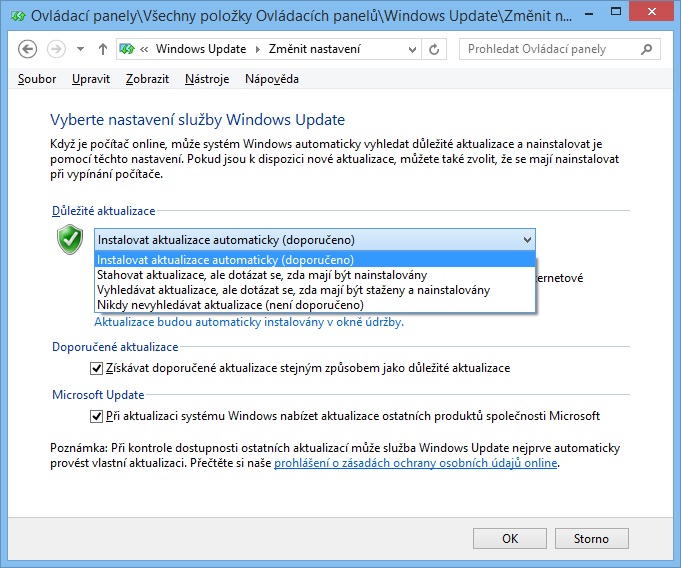Screen dimensions: 681x568
Task: Click the title bar Windows Update icon
Action: [18, 16]
